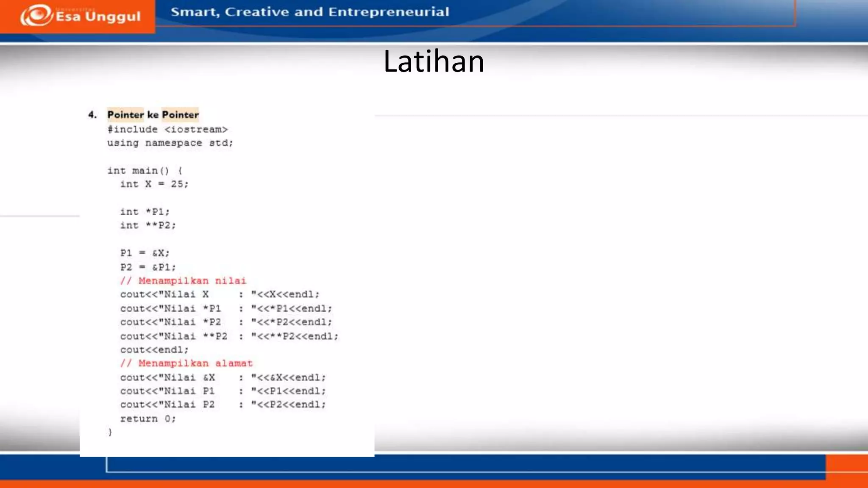Select the int main() line
This screenshot has height=488, width=868.
point(145,171)
